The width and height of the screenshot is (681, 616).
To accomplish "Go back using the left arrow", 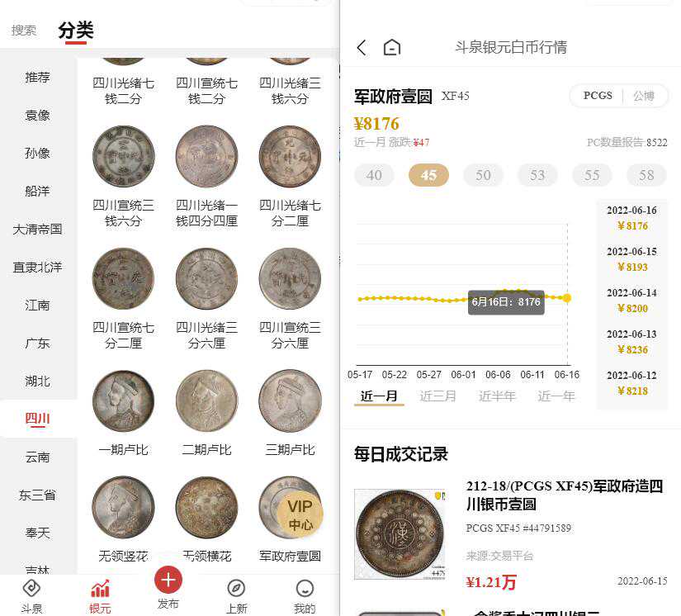I will tap(362, 47).
